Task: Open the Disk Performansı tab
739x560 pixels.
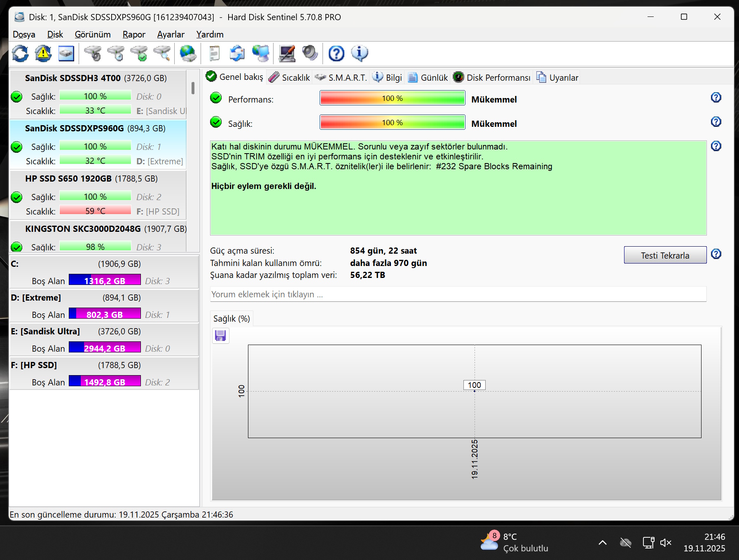Action: pyautogui.click(x=492, y=77)
